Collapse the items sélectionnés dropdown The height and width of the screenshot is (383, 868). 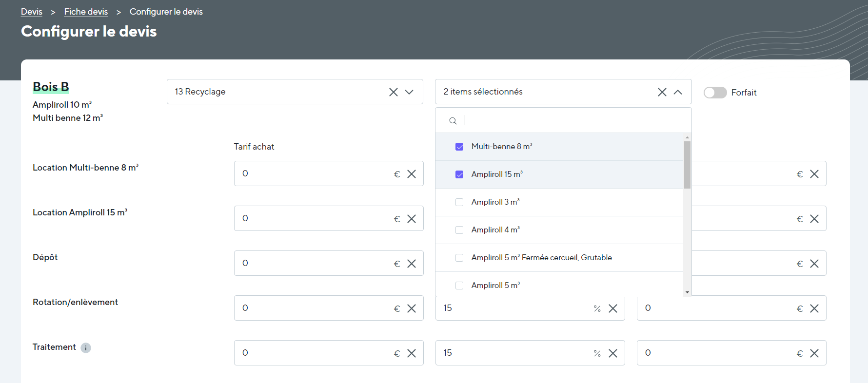click(678, 92)
